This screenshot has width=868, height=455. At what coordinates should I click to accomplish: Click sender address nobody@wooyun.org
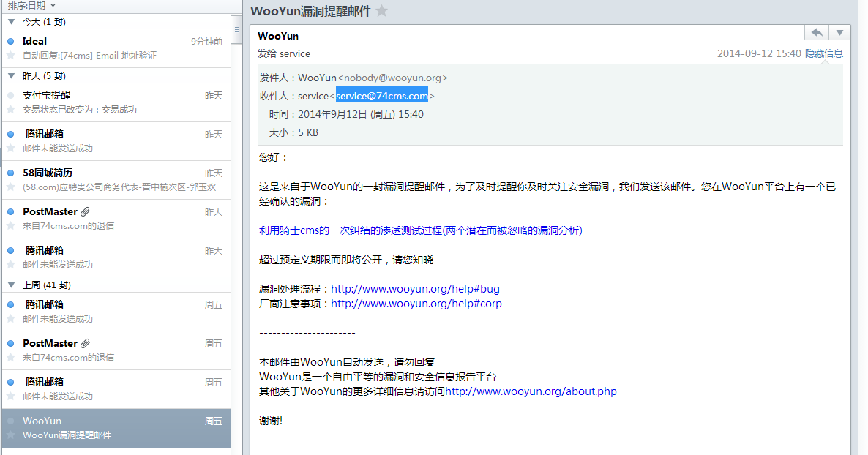click(x=392, y=78)
